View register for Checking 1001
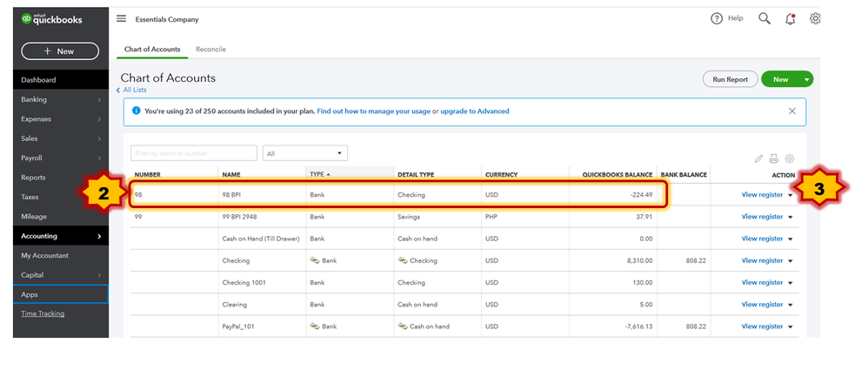The image size is (868, 370). click(762, 282)
